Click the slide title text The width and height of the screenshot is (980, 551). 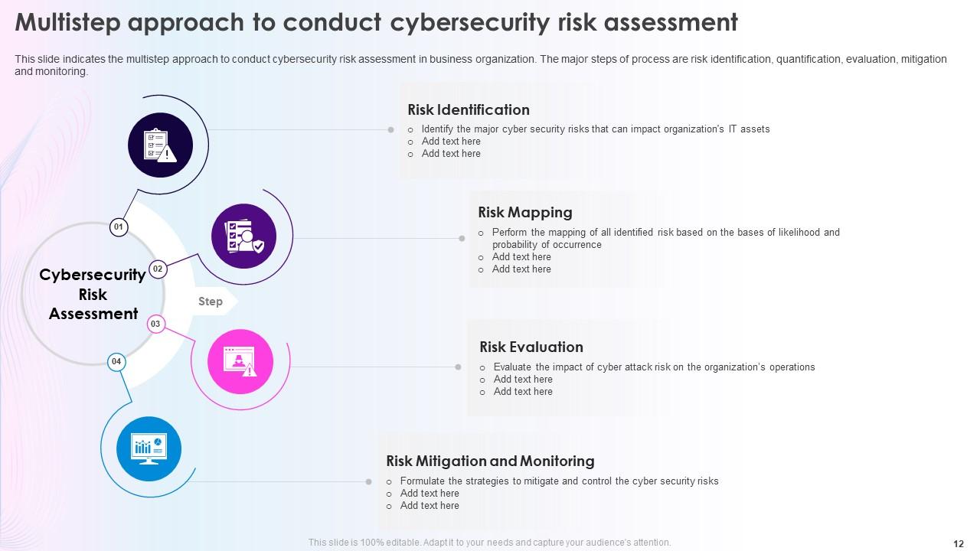(376, 23)
